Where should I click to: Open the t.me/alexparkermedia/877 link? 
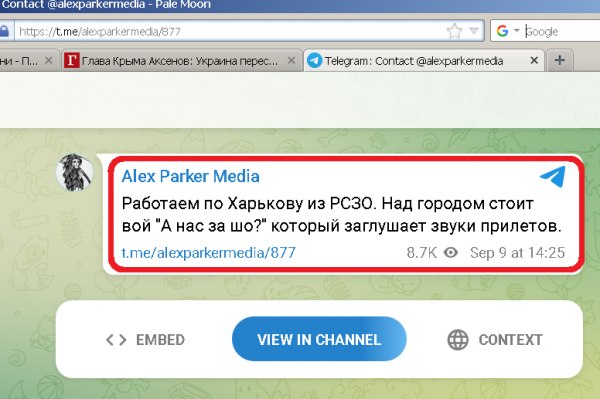click(209, 253)
